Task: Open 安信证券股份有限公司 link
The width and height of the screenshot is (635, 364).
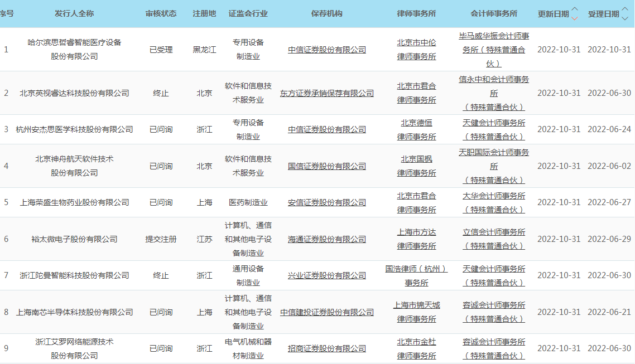Action: [x=327, y=202]
